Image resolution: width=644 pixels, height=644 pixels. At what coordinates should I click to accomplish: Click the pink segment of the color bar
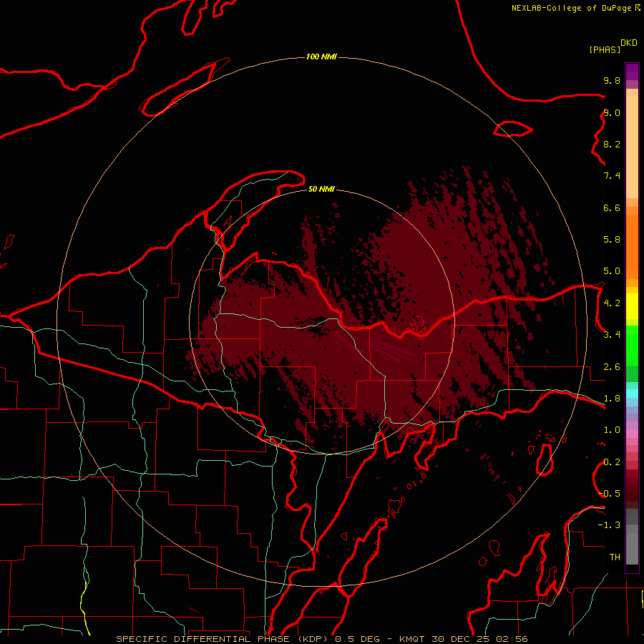click(x=632, y=434)
